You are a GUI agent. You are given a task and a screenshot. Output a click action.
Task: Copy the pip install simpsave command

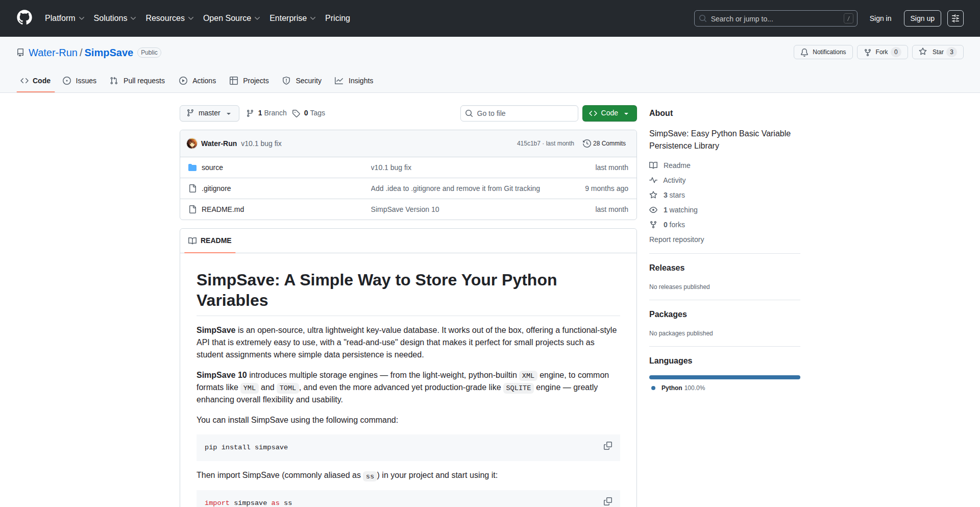click(x=607, y=446)
